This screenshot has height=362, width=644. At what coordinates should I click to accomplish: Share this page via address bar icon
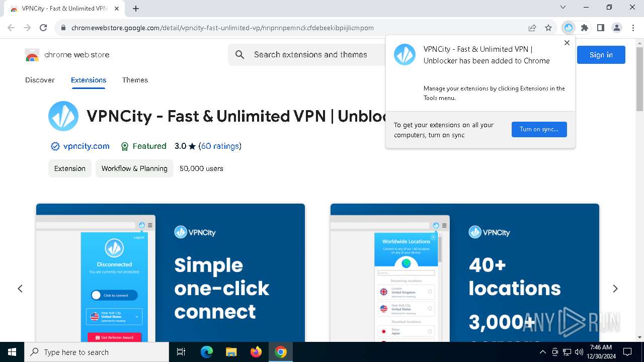[x=532, y=28]
